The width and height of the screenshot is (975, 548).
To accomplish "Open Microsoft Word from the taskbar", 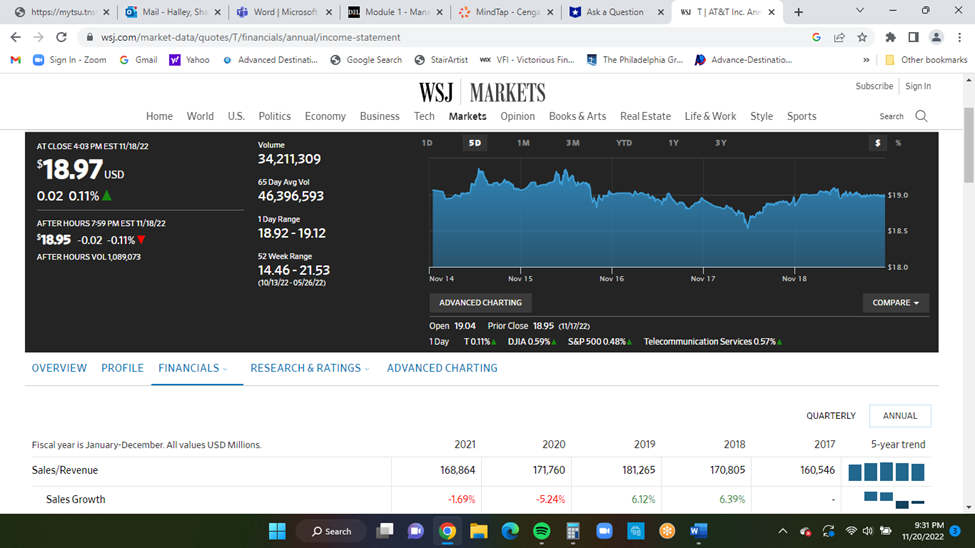I will (x=698, y=531).
